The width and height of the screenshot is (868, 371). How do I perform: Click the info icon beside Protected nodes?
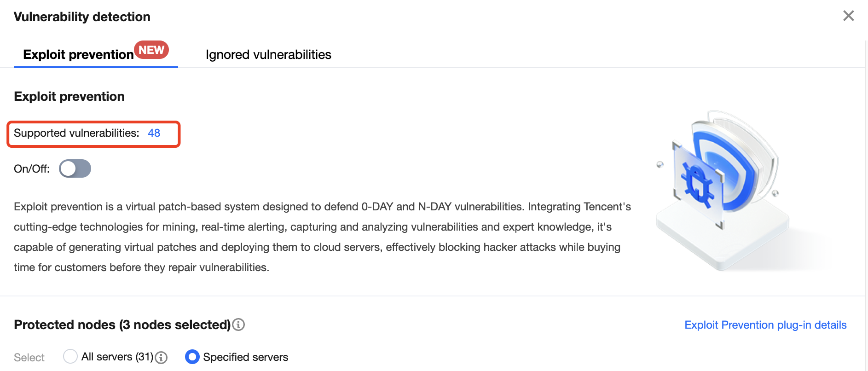(x=238, y=325)
